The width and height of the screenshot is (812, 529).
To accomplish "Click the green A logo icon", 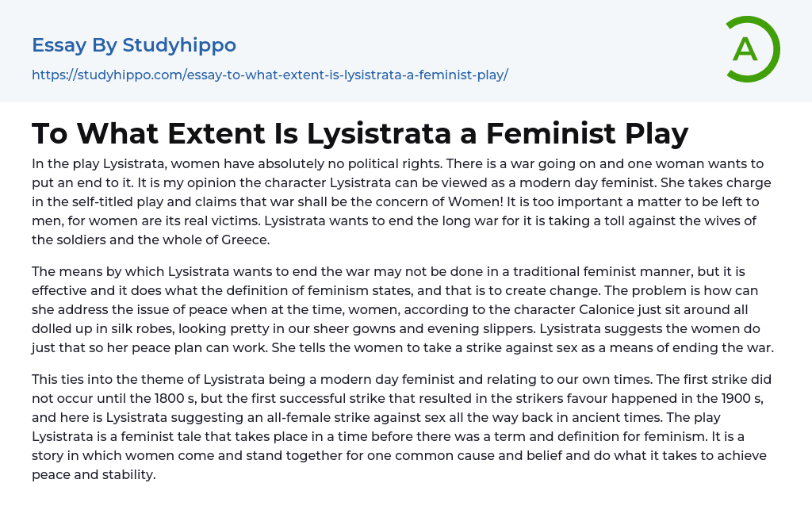I will coord(752,49).
